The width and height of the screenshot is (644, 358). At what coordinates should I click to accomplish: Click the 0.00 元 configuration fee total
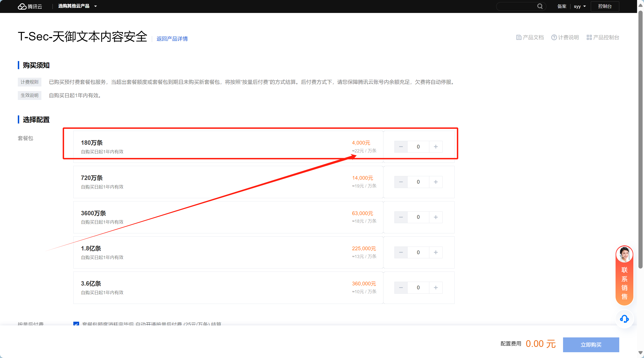coord(541,344)
